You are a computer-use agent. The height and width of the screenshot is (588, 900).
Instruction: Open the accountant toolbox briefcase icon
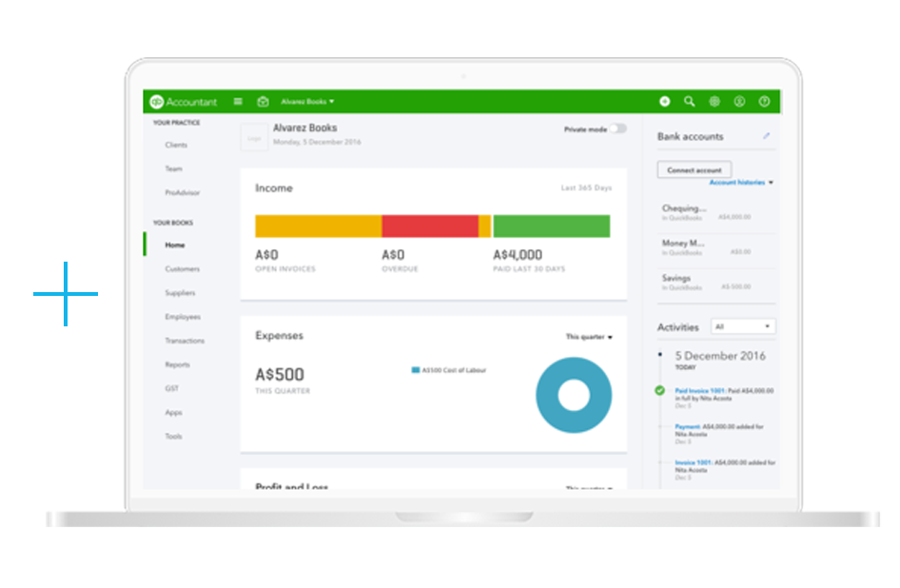[263, 102]
